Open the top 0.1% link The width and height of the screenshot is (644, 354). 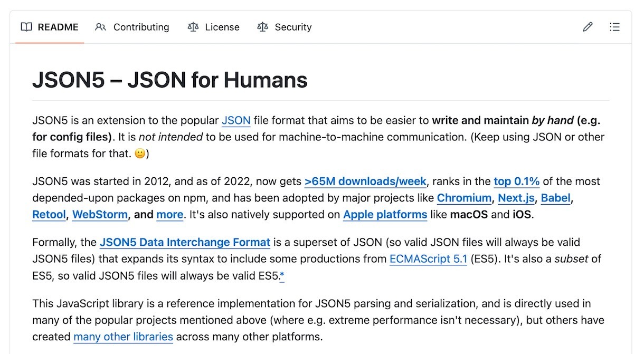(x=516, y=181)
